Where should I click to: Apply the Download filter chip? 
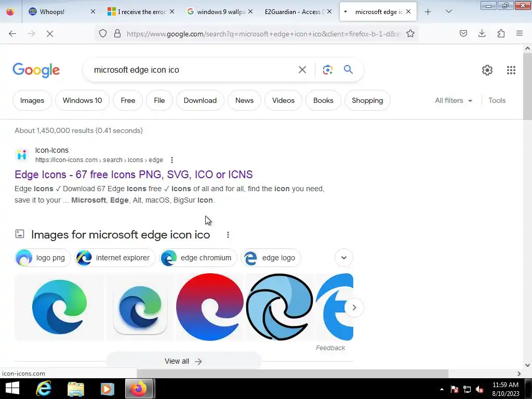click(x=200, y=100)
